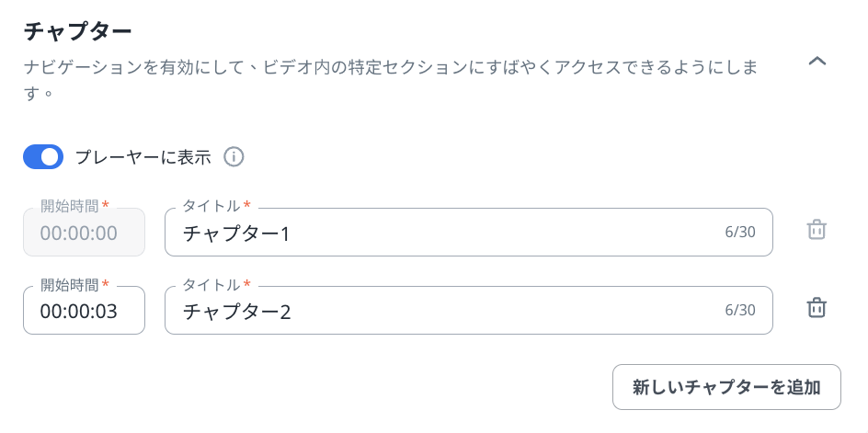
Task: Click the 開始時間 label above 00:00:00
Action: point(70,206)
